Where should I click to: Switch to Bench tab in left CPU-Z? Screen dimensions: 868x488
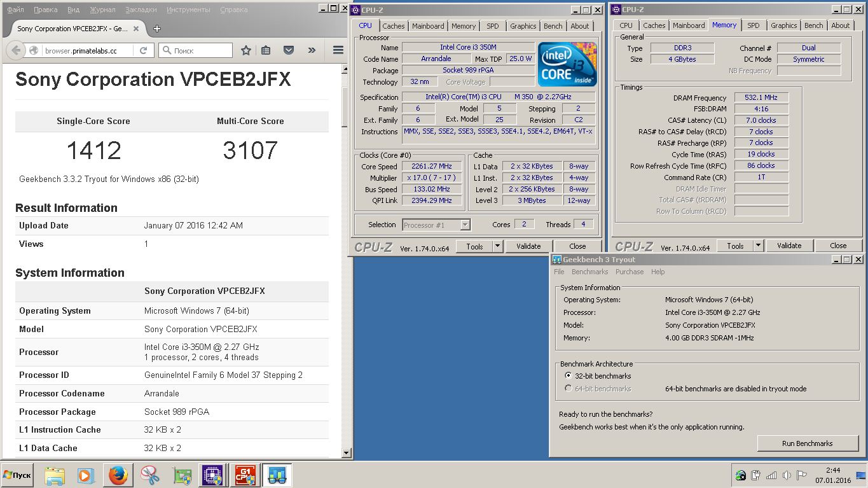553,26
